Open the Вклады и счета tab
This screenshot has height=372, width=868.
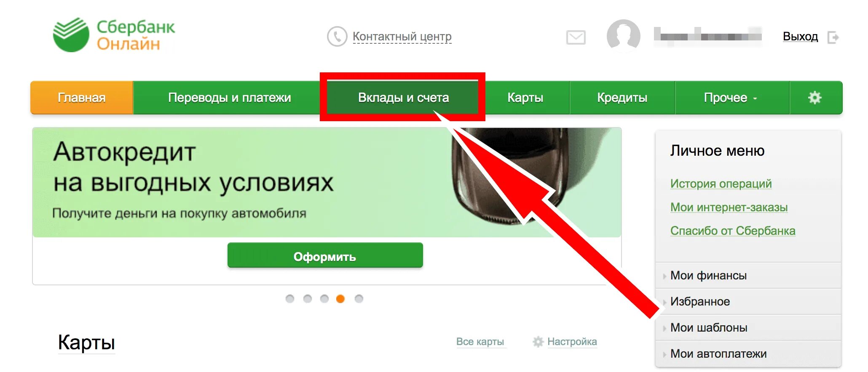point(403,98)
